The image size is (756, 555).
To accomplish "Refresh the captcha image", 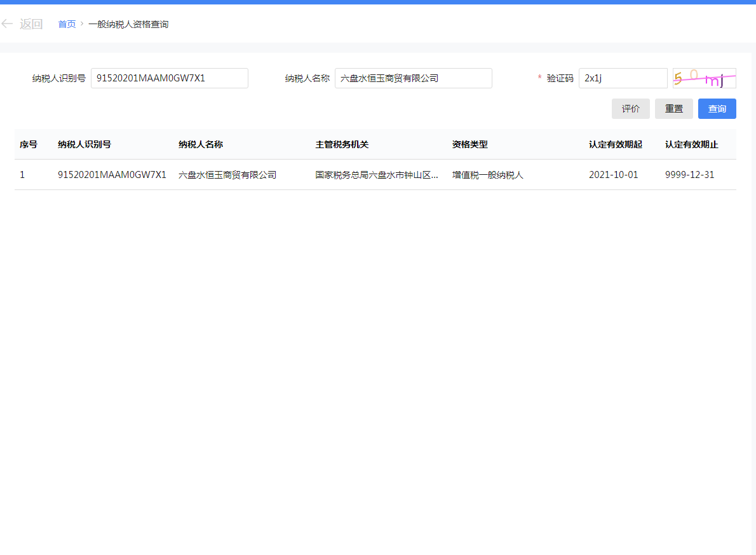I will [x=704, y=78].
